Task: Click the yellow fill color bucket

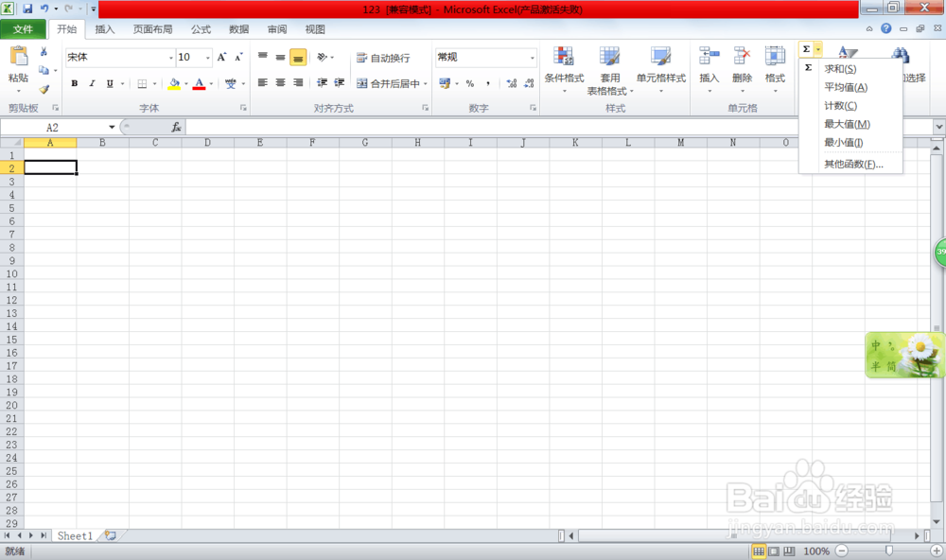Action: [x=174, y=84]
